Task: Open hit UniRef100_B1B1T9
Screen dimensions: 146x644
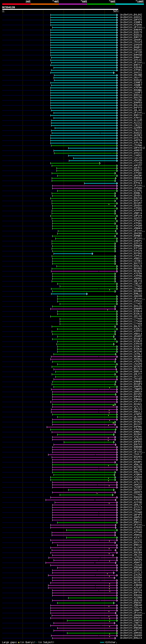Action: (131, 32)
